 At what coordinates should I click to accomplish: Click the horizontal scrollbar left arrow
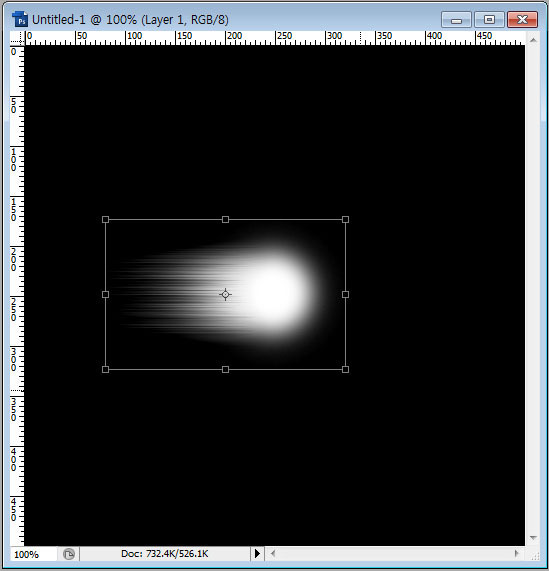tap(272, 554)
